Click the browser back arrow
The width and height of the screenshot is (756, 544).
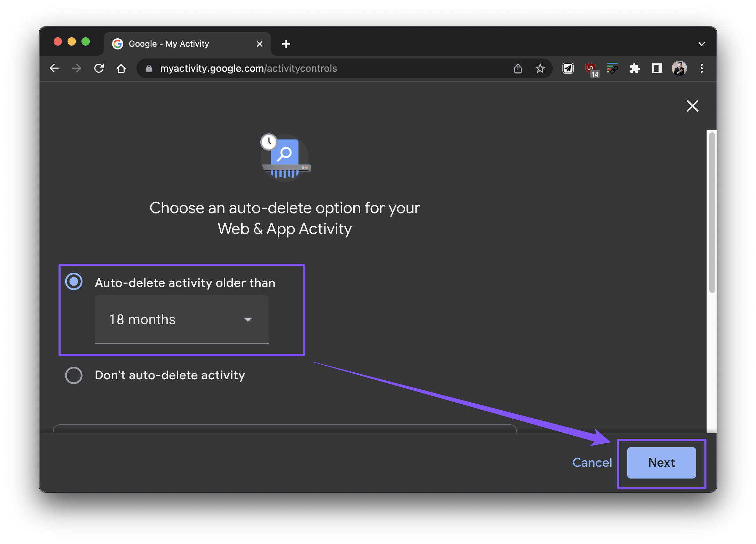coord(54,68)
